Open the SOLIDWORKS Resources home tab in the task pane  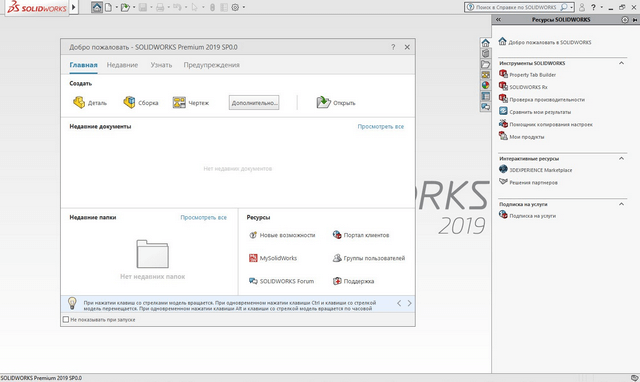click(x=485, y=43)
